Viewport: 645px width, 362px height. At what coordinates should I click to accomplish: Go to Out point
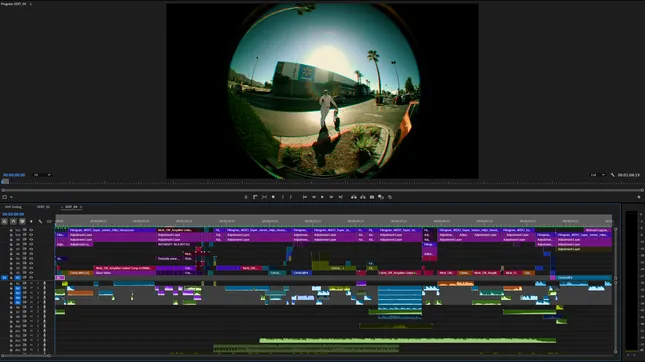point(340,197)
